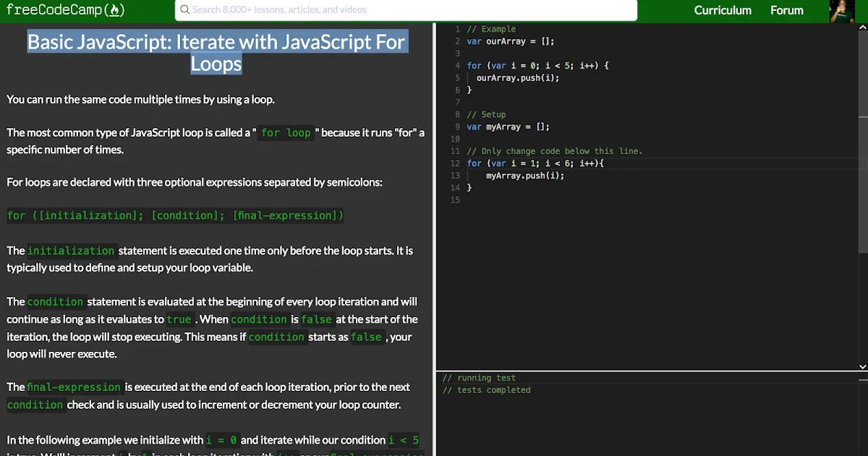This screenshot has height=456, width=868.
Task: Click the 'i = 0' inline code
Action: [x=221, y=440]
